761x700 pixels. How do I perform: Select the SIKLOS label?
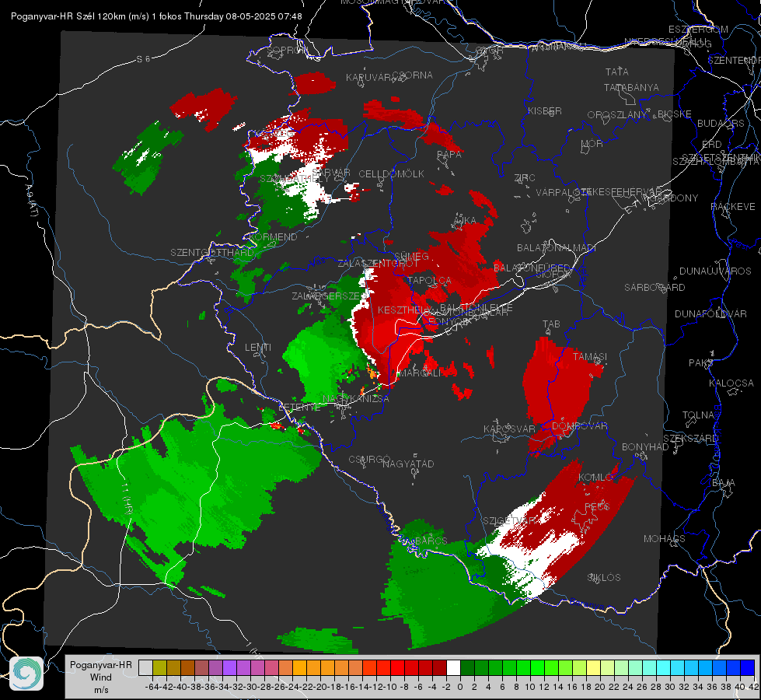click(x=604, y=578)
